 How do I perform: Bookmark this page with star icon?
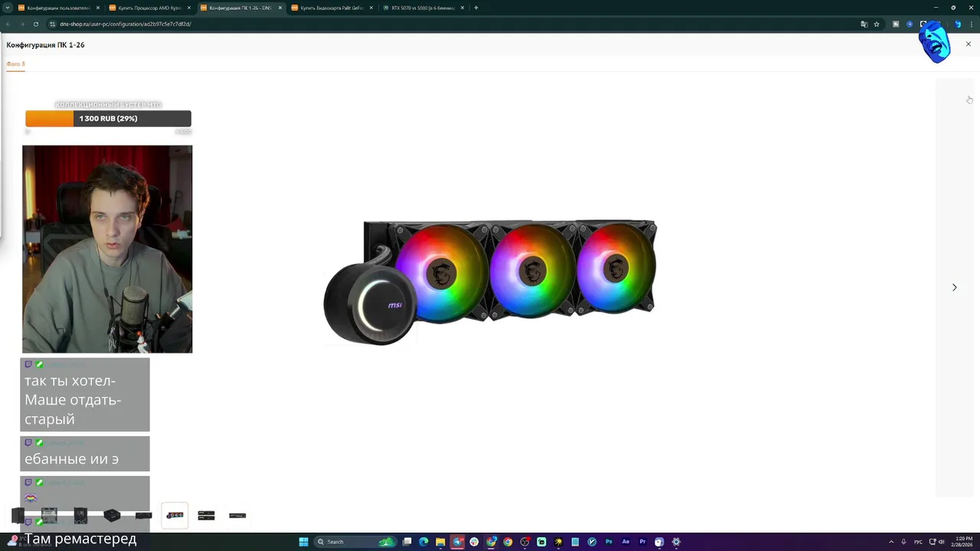877,24
